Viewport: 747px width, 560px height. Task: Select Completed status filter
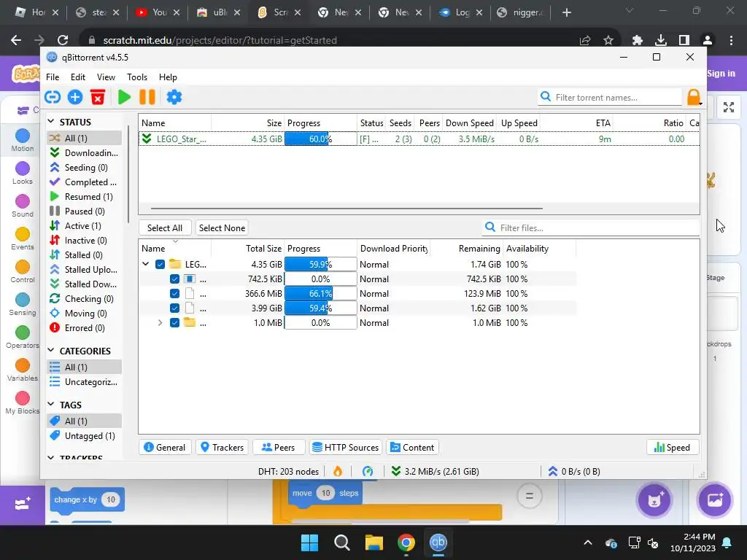pos(84,182)
